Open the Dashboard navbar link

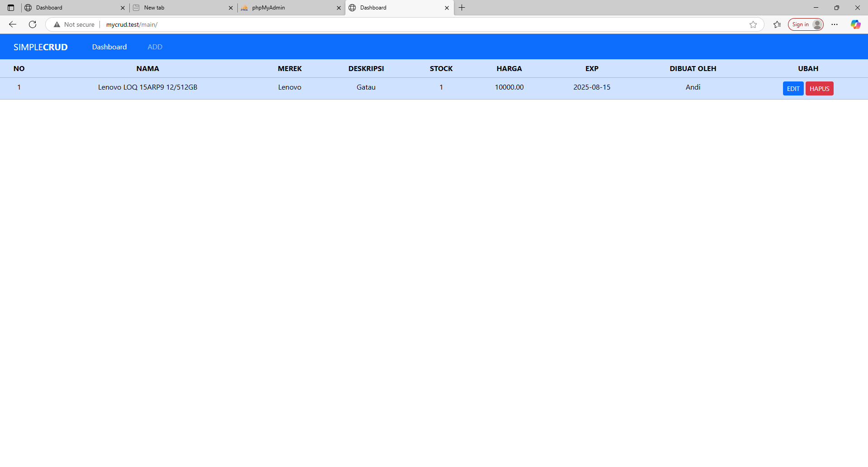point(109,47)
